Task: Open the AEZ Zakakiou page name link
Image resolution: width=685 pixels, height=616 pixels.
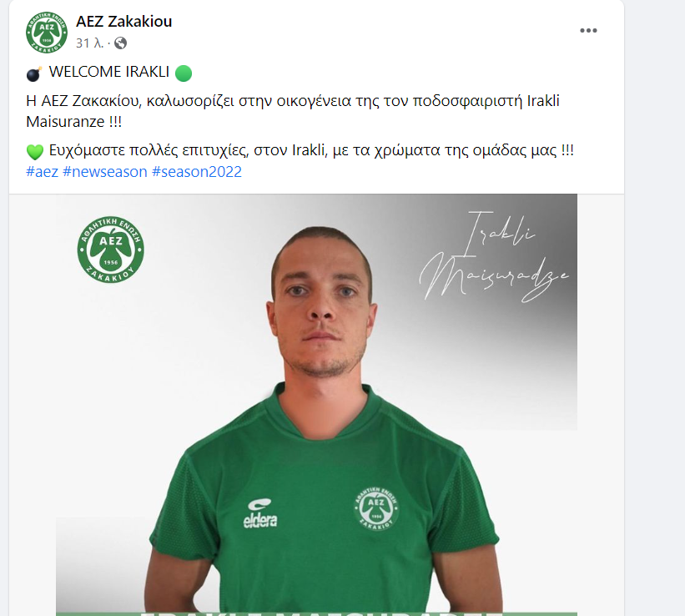Action: click(124, 22)
